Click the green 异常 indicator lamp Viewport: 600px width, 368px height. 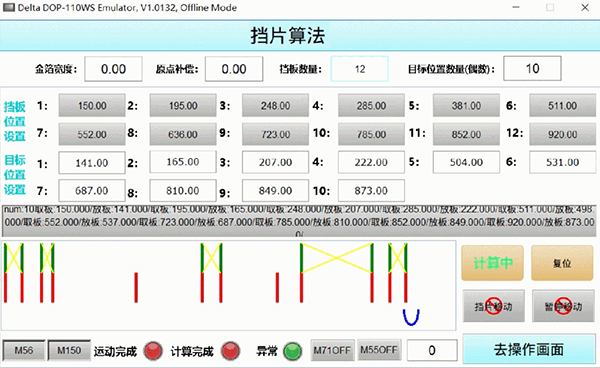(293, 350)
